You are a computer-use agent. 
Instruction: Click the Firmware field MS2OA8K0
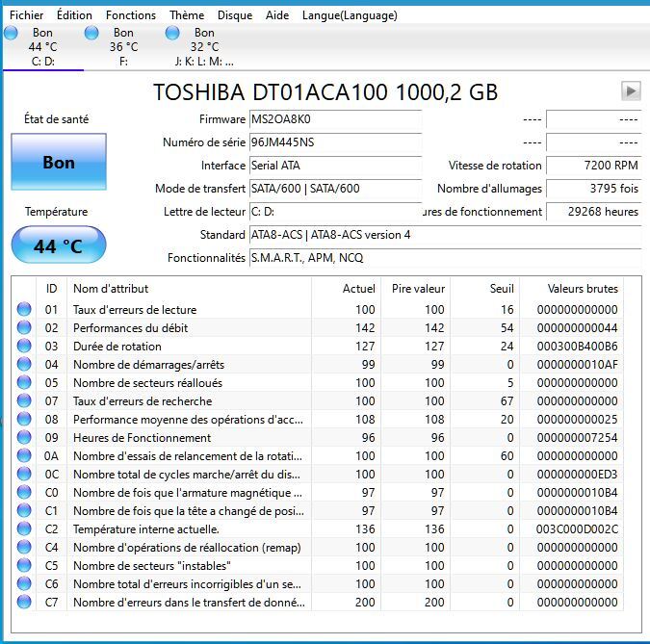(334, 119)
